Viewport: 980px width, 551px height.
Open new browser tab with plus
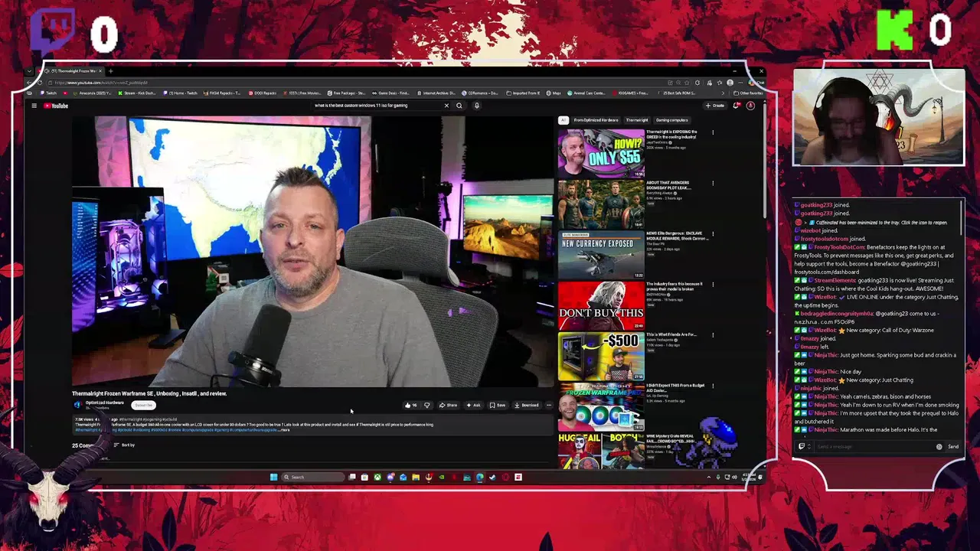click(x=110, y=71)
